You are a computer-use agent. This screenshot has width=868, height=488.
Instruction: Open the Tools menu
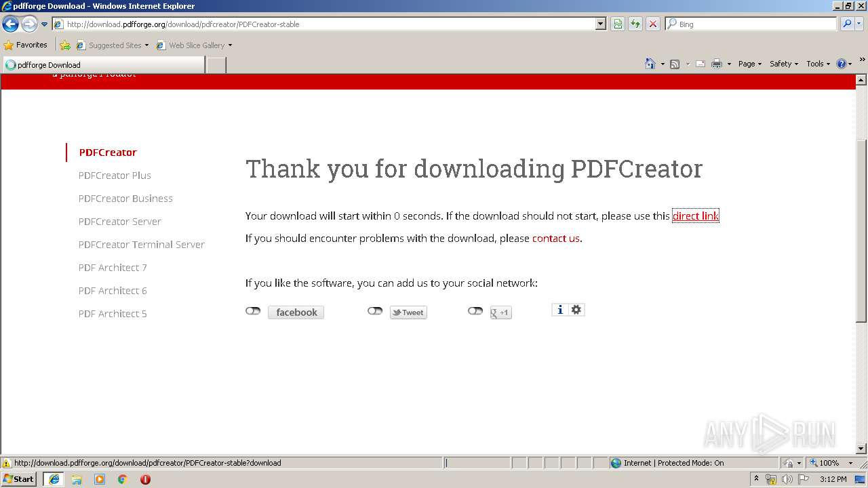coord(818,64)
